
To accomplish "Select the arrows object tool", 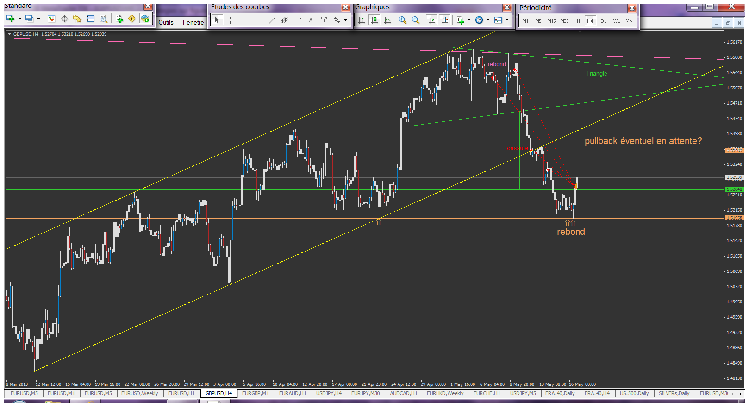I will tap(337, 20).
